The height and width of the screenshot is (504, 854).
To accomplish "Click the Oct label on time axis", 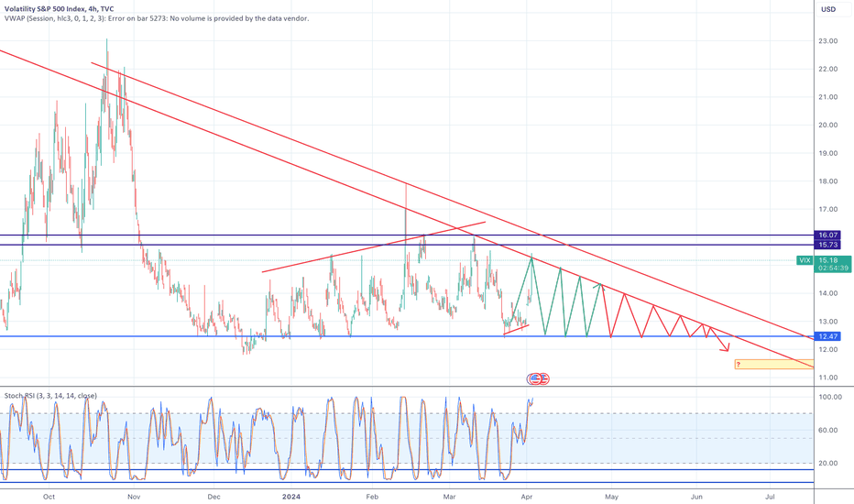I will pos(49,497).
